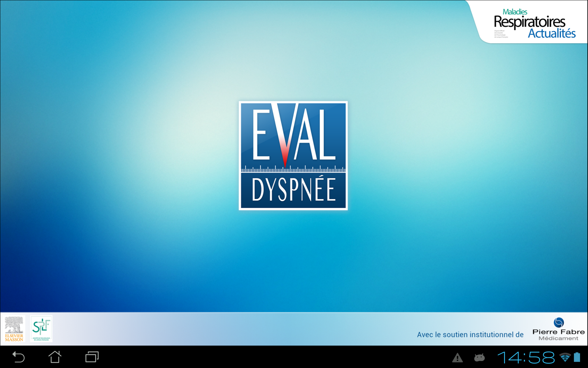Tap the Pierre Fabre Médicament logo

point(559,329)
